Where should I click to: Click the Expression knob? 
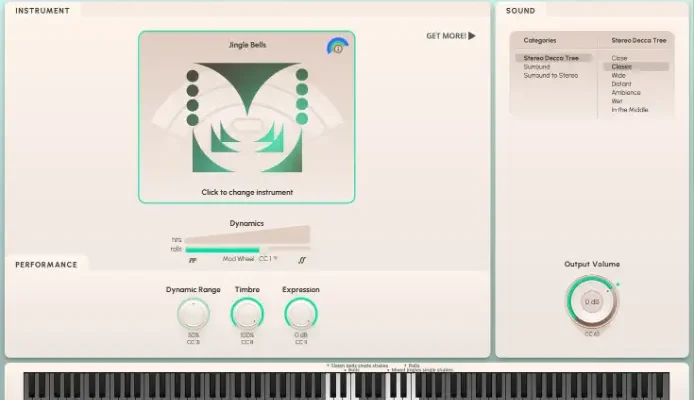pos(300,314)
